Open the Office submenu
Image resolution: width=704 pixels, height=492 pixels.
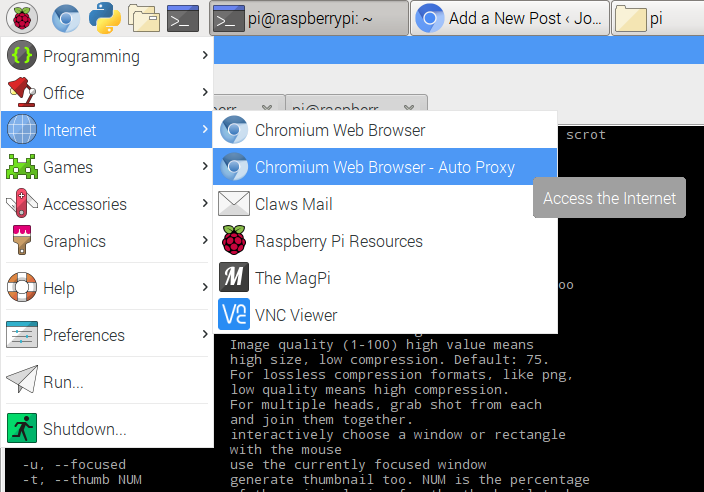click(x=107, y=92)
